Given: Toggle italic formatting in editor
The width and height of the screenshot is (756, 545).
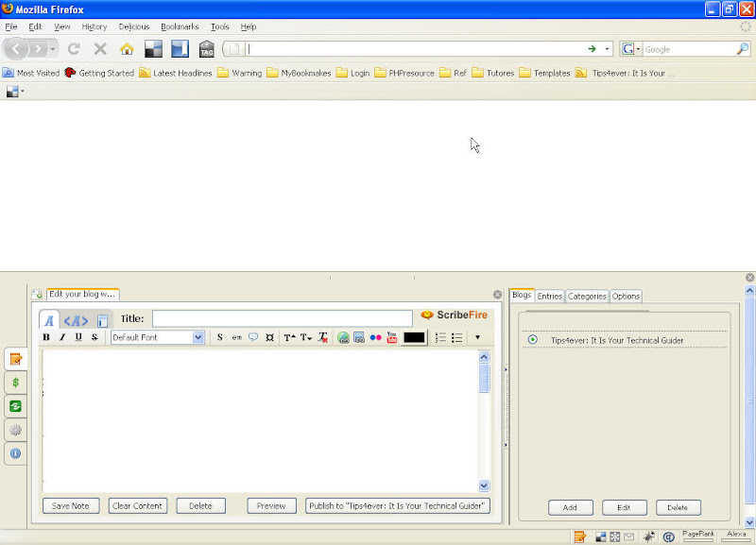Looking at the screenshot, I should coord(62,337).
